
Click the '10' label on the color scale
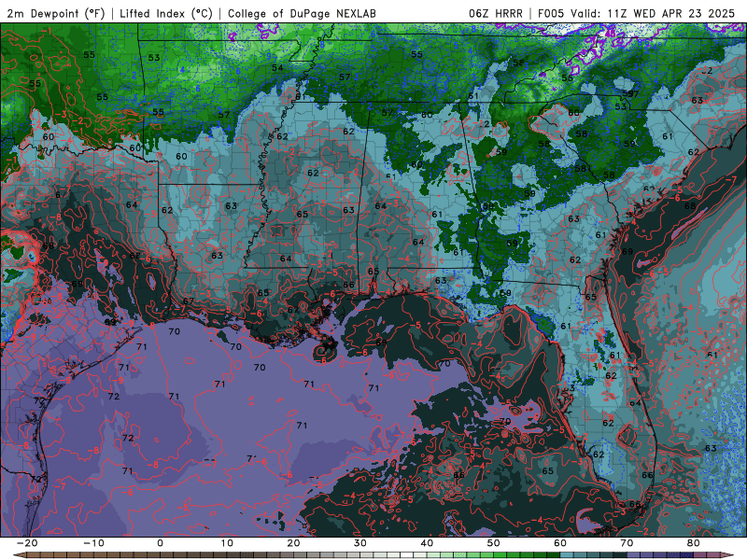(227, 543)
